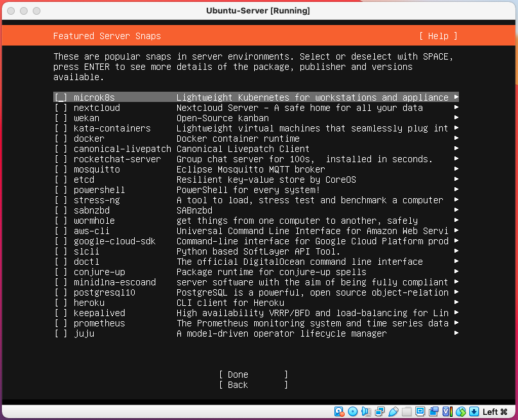Click the Left ⌘ host key indicator
Image resolution: width=518 pixels, height=420 pixels.
[x=495, y=412]
